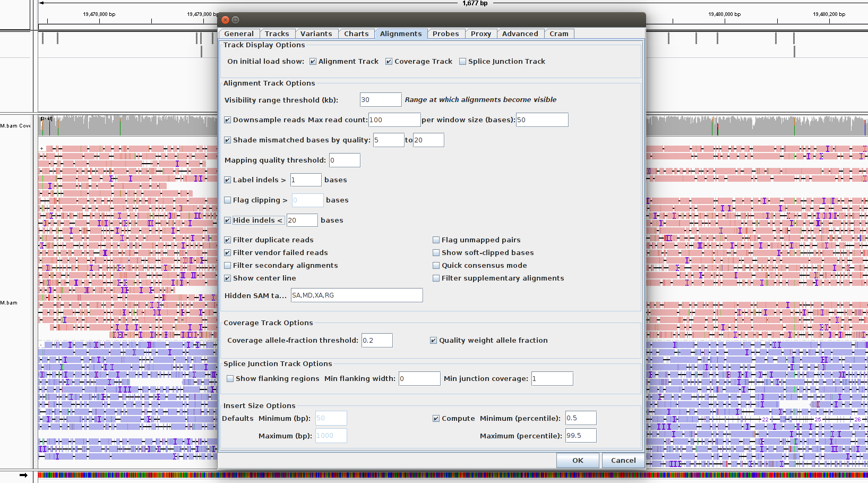
Task: Toggle the Compute insert size checkbox
Action: 436,419
